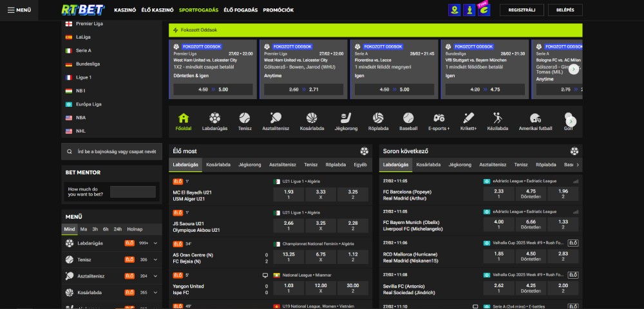Switch Soron következő to Jégkorong tab
Viewport: 644px width, 309px height.
click(460, 165)
